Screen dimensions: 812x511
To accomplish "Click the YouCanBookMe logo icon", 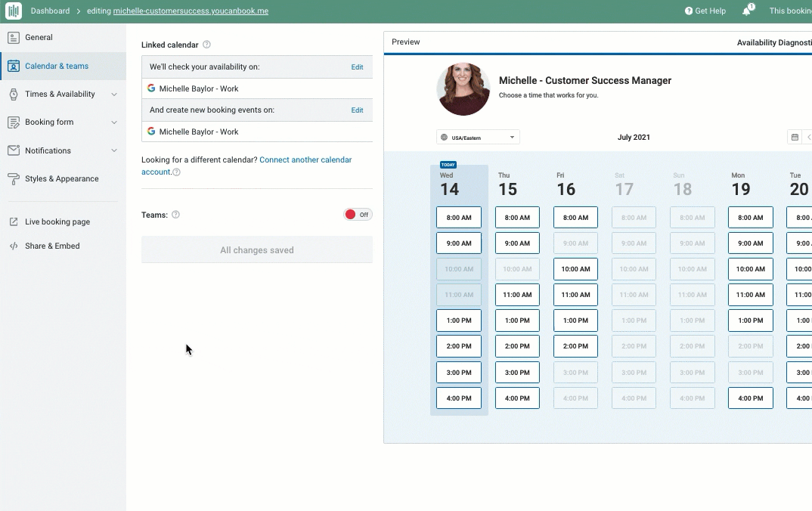I will point(14,11).
